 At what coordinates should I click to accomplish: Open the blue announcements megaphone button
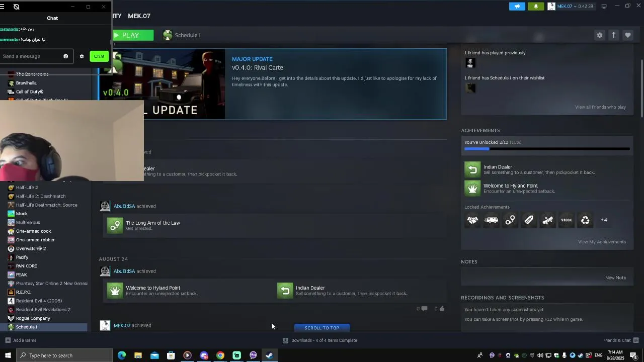click(x=517, y=6)
